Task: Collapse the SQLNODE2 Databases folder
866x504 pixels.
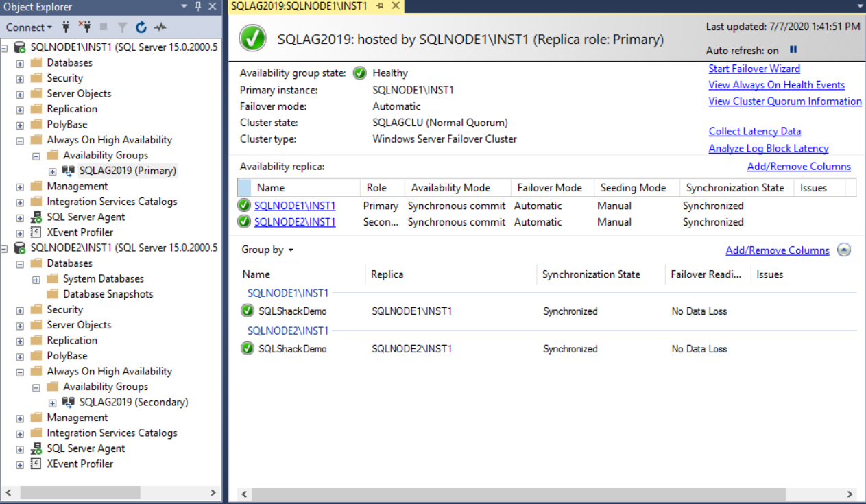Action: (20, 264)
